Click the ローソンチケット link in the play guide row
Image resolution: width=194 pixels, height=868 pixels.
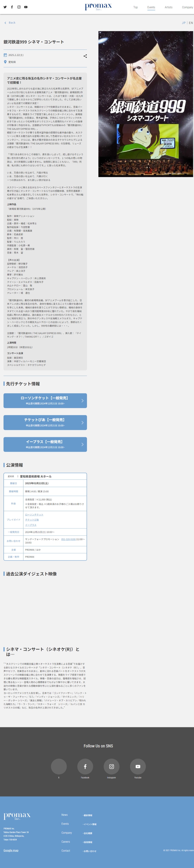click(34, 515)
